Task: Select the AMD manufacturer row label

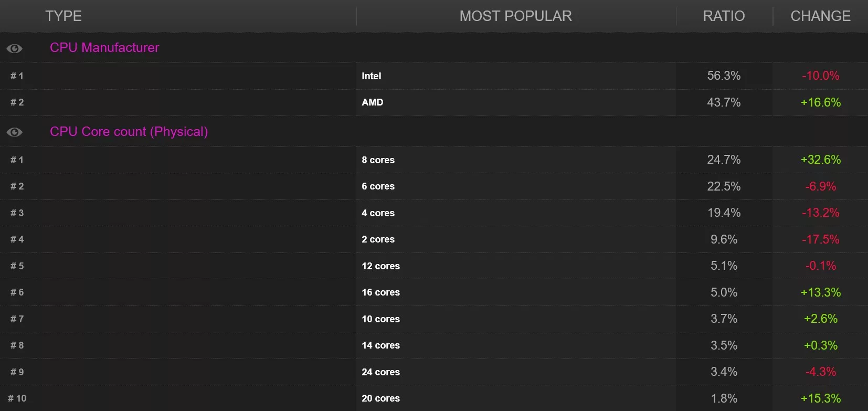Action: click(x=373, y=102)
